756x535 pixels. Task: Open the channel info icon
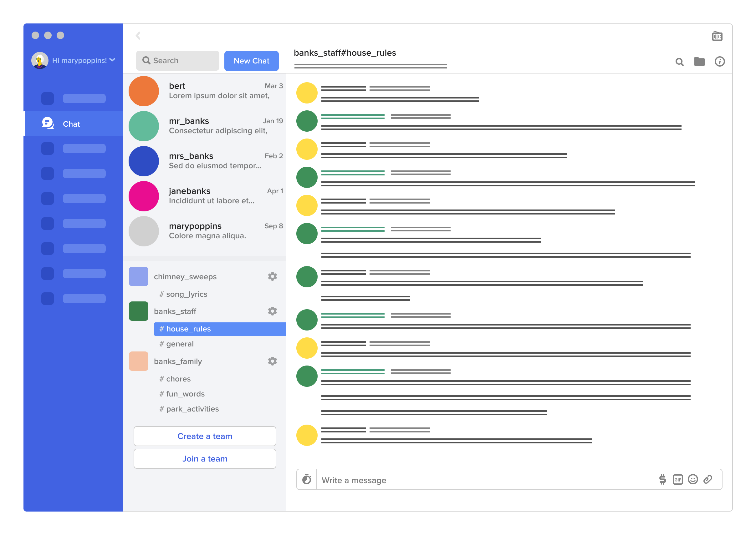pos(719,62)
